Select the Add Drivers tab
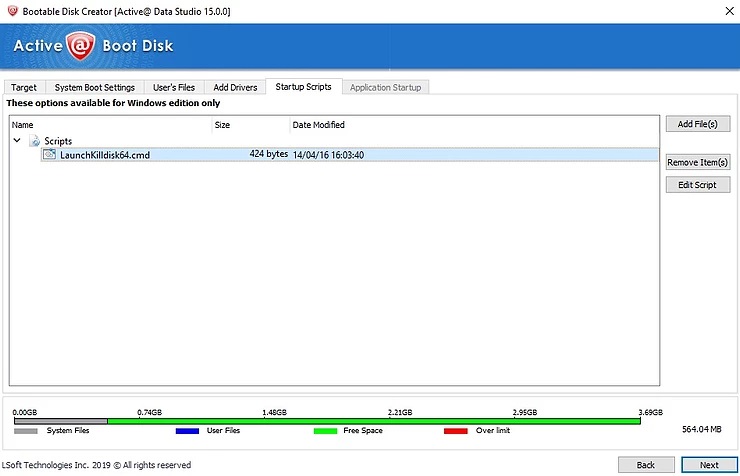Viewport: 740px width, 476px height. click(235, 88)
